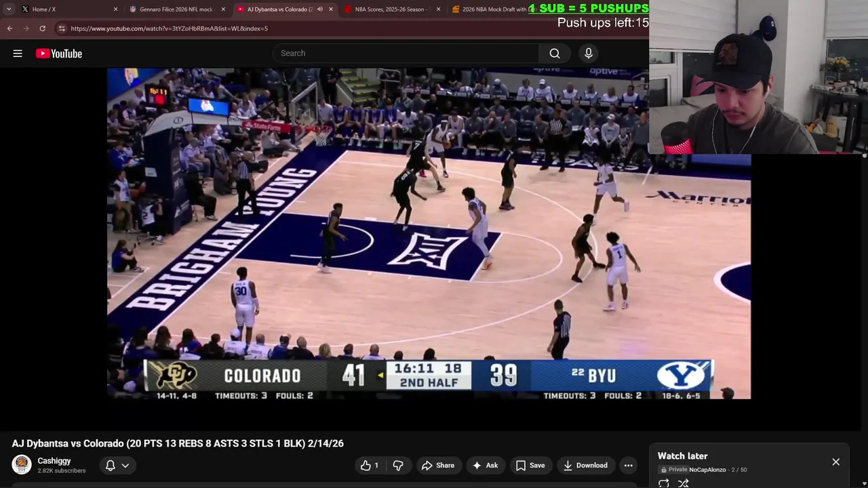Close the Home / X tab

[115, 9]
